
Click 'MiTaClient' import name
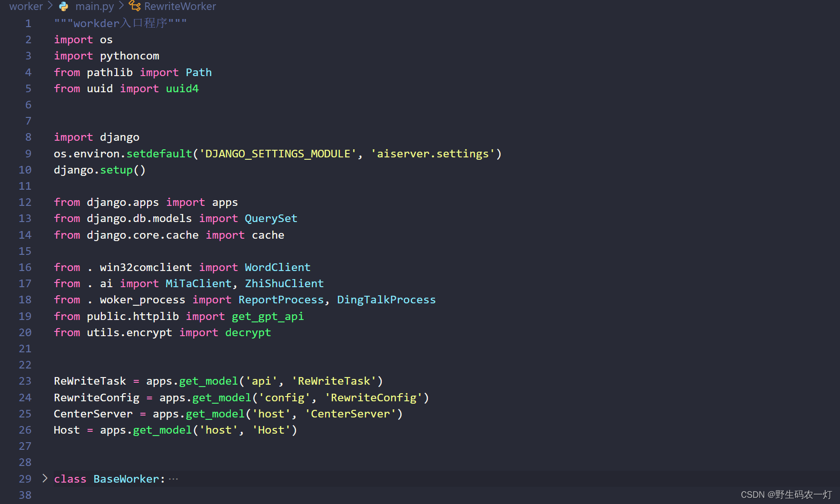(x=198, y=283)
